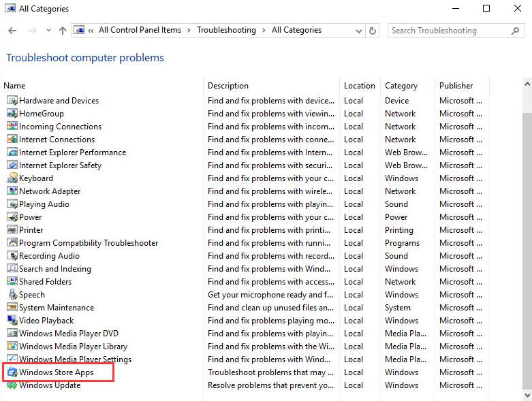Viewport: 532px width, 401px height.
Task: Expand the hidden breadcrumb levels chevron
Action: [x=91, y=31]
